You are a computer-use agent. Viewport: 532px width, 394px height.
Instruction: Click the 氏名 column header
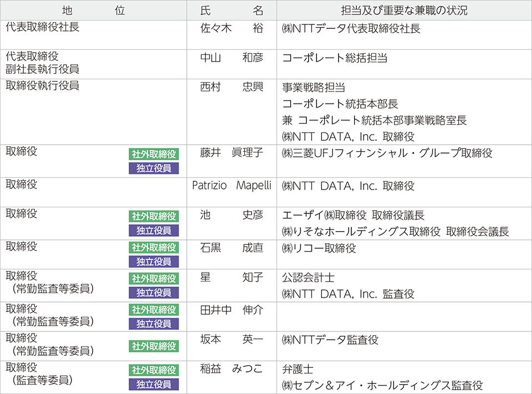pyautogui.click(x=232, y=11)
